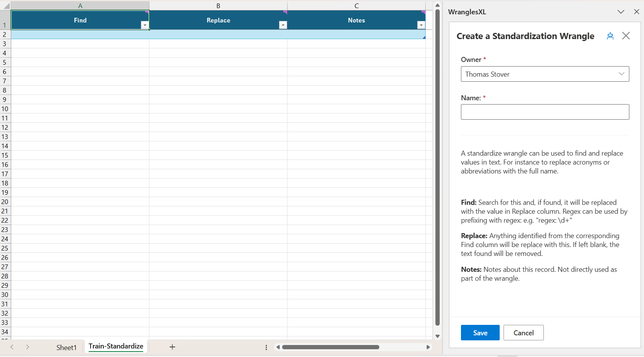Viewport: 644px width, 357px height.
Task: Open the Notes column filter dropdown
Action: point(421,25)
